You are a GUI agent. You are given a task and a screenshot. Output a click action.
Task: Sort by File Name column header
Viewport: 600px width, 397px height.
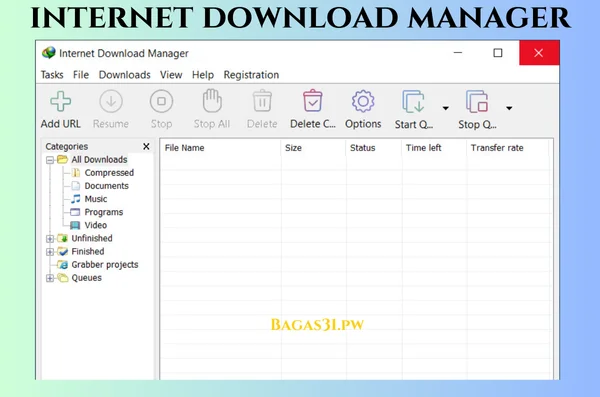tap(220, 148)
